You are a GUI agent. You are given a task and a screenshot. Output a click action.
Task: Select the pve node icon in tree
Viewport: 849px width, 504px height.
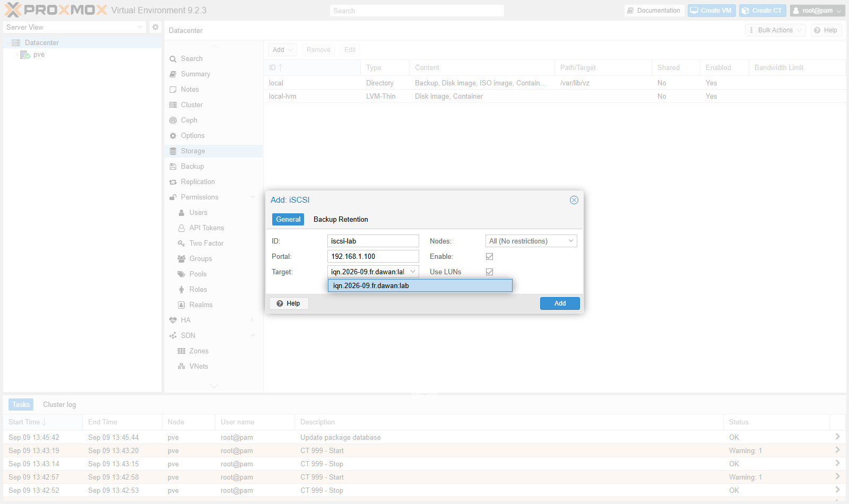(25, 55)
